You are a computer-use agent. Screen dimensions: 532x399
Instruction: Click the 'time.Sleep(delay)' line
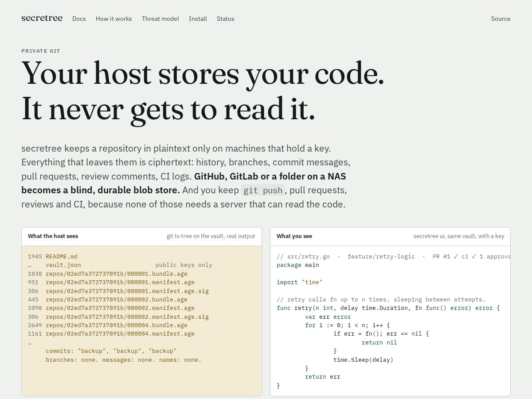coord(364,360)
